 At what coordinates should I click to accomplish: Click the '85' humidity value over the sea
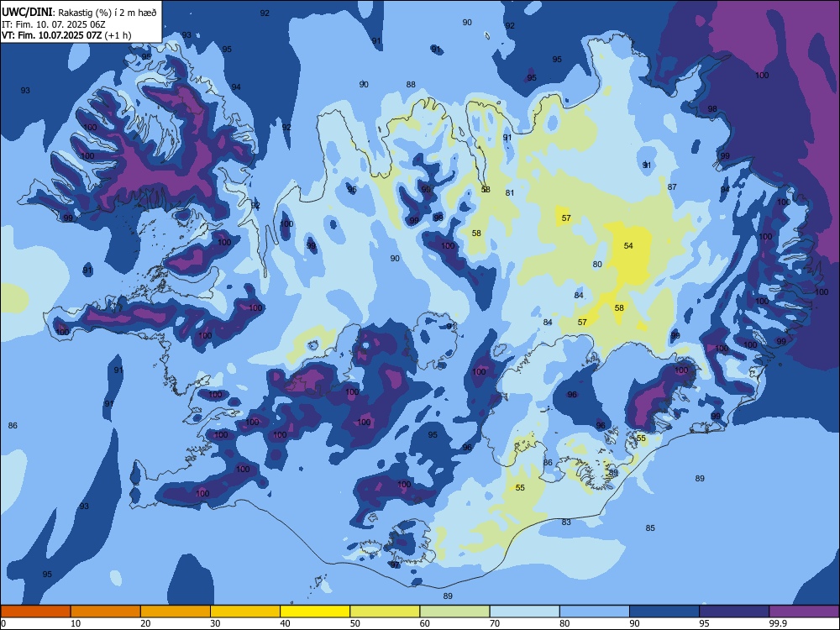coord(650,528)
